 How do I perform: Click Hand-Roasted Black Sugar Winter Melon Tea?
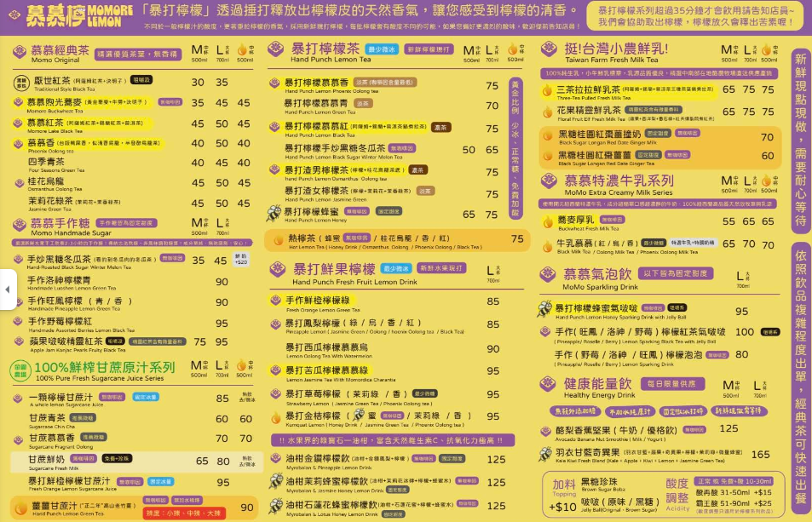[90, 261]
